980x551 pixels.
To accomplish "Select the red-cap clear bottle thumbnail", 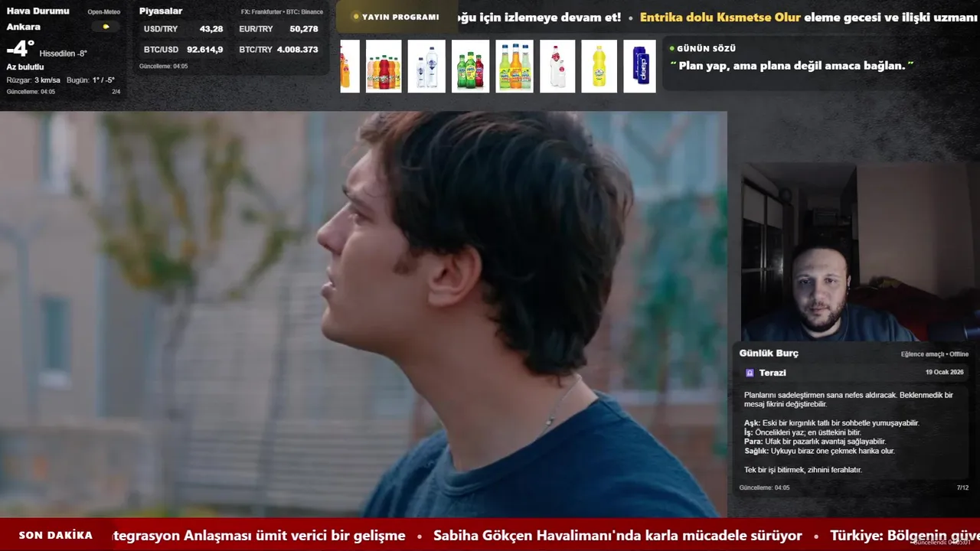I will (557, 67).
